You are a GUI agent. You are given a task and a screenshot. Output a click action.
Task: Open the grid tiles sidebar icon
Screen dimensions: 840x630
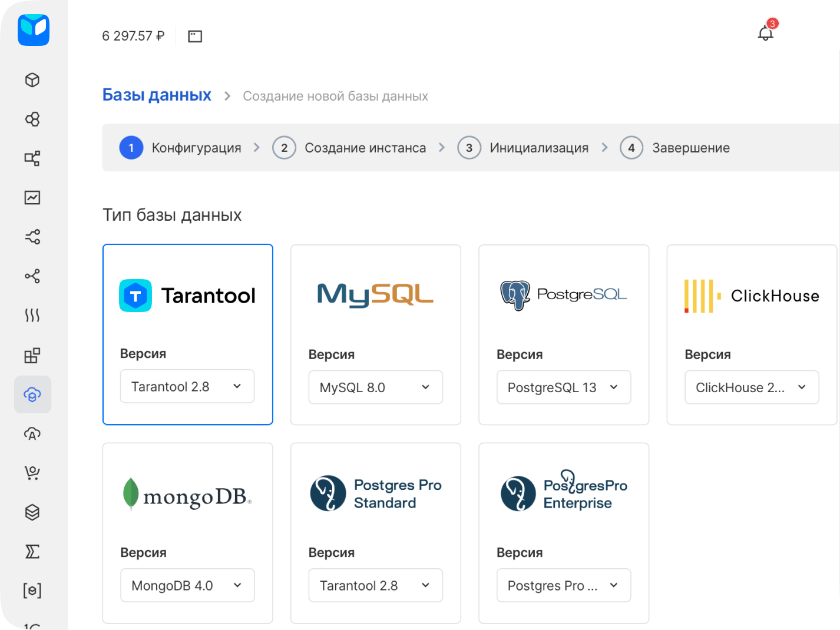click(32, 355)
